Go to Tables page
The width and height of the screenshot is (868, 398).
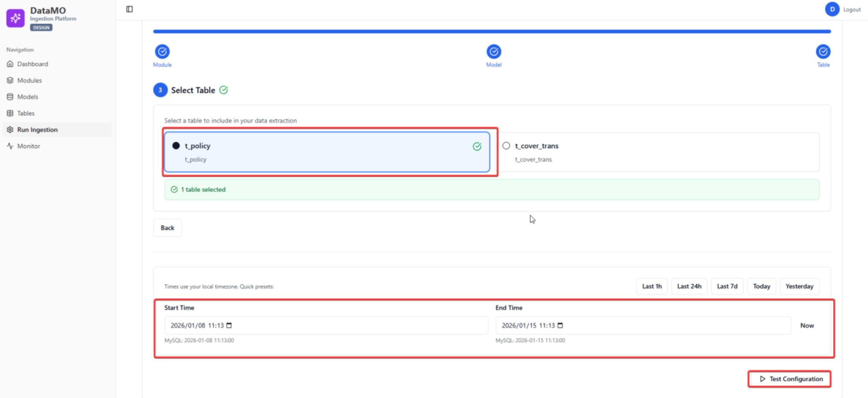coord(57,113)
